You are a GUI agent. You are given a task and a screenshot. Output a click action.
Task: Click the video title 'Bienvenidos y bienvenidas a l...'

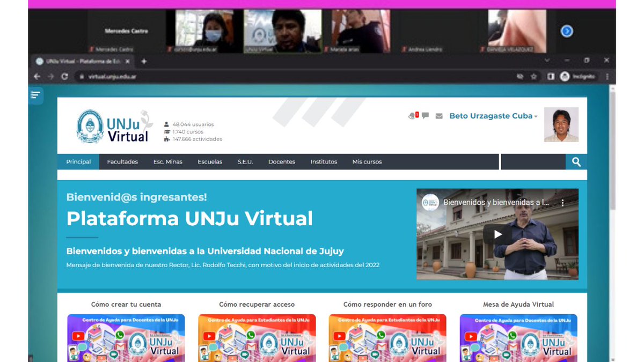point(496,203)
